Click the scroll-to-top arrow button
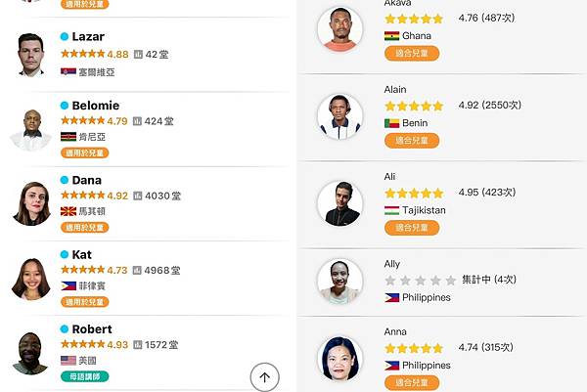Image resolution: width=587 pixels, height=392 pixels. pyautogui.click(x=265, y=376)
